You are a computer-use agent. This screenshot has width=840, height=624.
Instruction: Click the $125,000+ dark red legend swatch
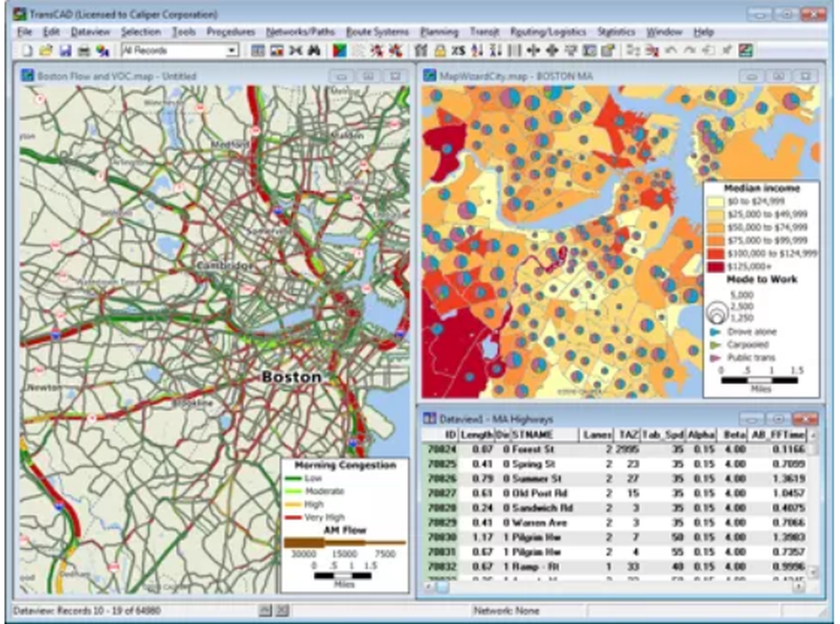point(715,267)
